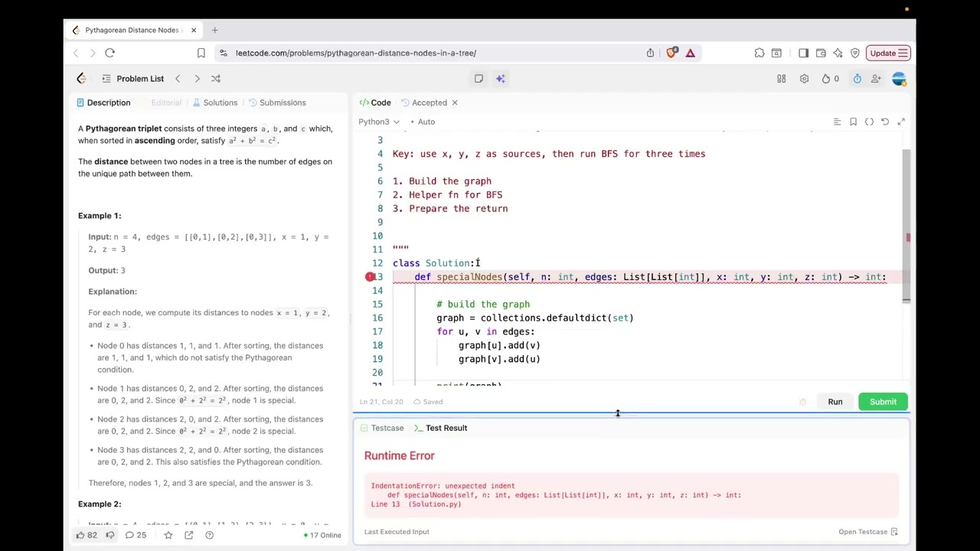
Task: Close the Pythagorean Distance Nodes browser tab
Action: 194,30
